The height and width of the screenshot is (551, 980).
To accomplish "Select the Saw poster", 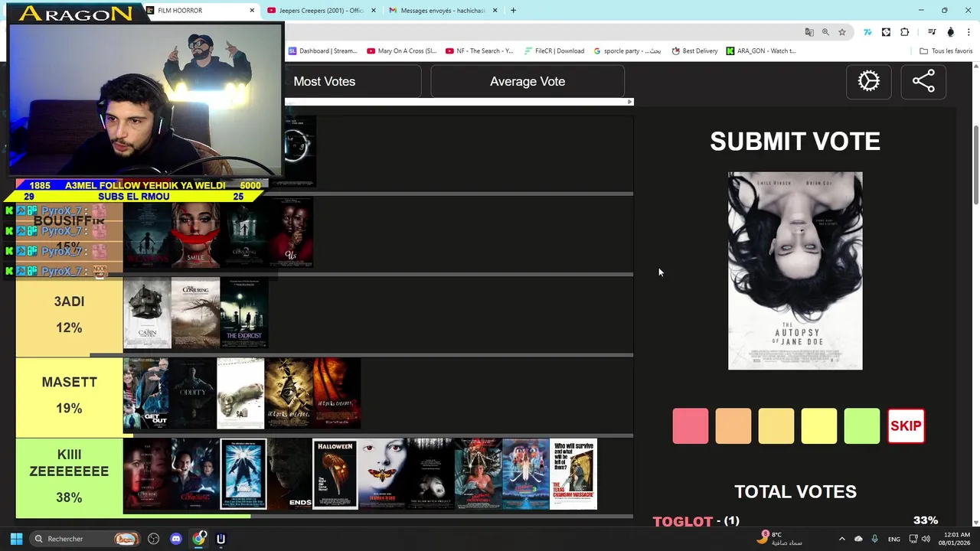I will pyautogui.click(x=240, y=393).
